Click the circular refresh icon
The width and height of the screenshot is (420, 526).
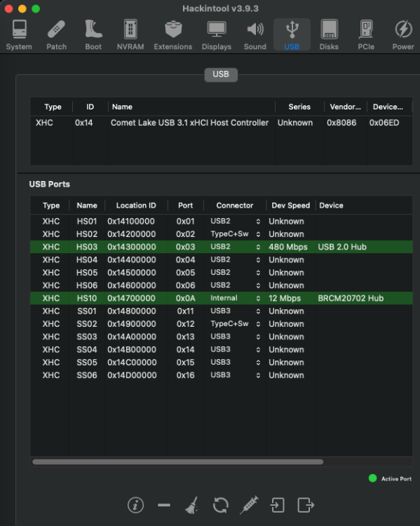coord(221,505)
